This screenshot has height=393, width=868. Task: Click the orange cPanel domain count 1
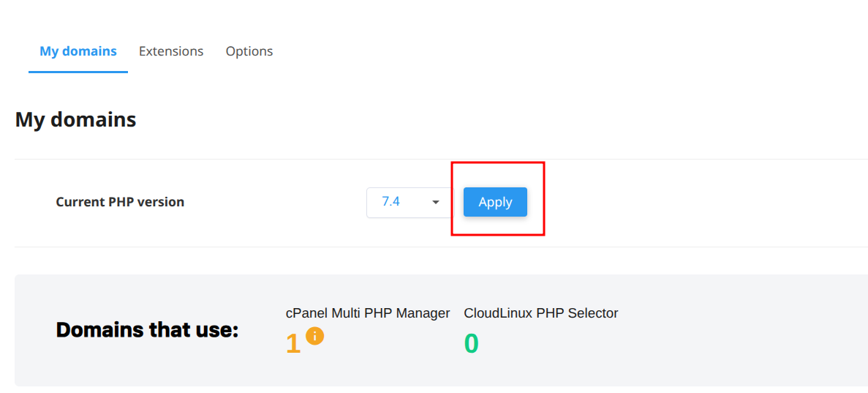293,343
